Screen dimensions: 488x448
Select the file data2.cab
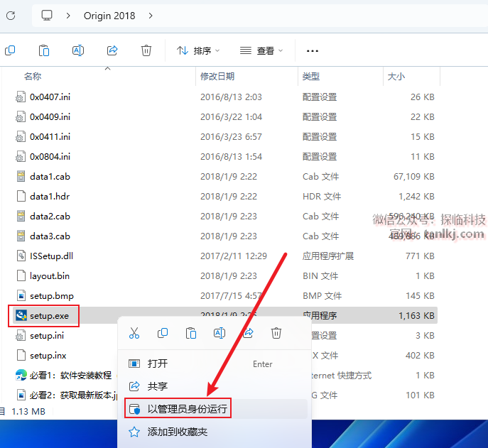(x=50, y=217)
